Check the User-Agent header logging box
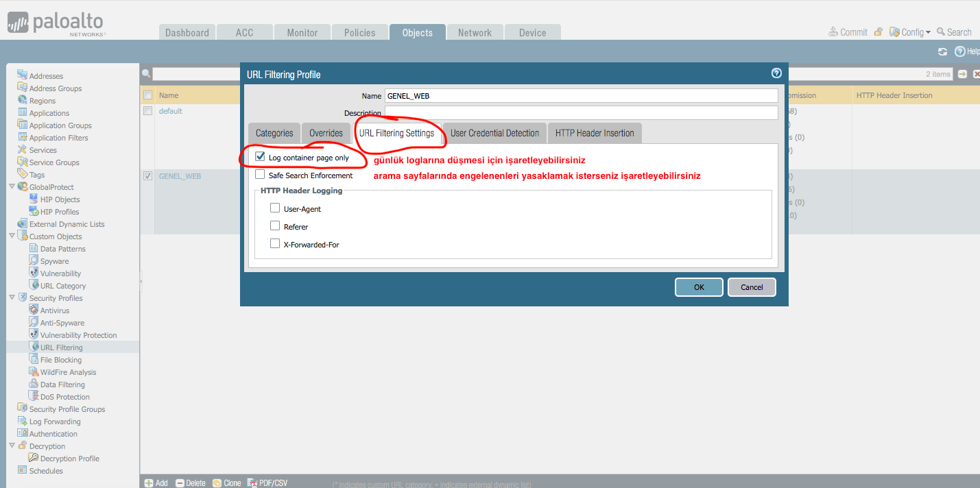Image resolution: width=980 pixels, height=488 pixels. (x=275, y=208)
